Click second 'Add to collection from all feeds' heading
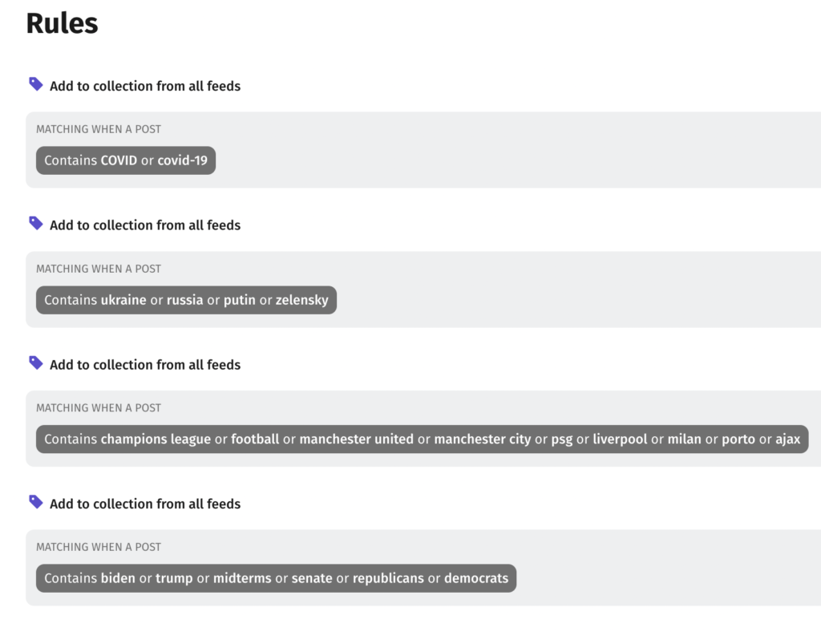The image size is (821, 644). 145,225
